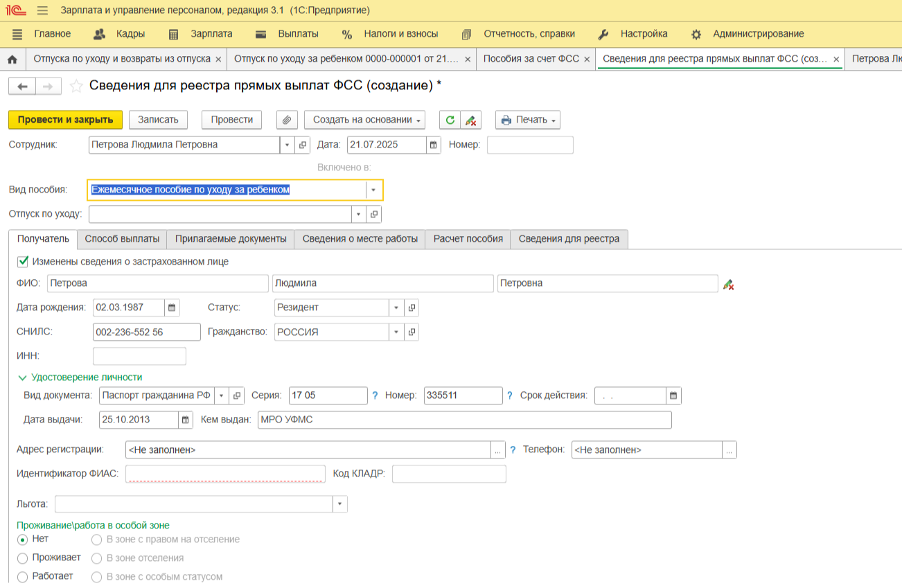This screenshot has height=588, width=902.
Task: Switch to the Способ выплаты tab
Action: [x=122, y=239]
